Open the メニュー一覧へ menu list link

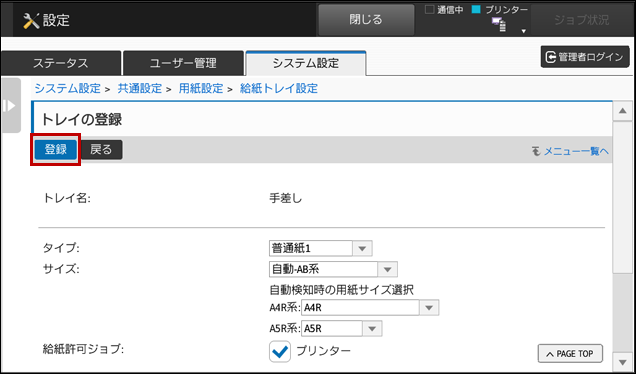pyautogui.click(x=576, y=151)
